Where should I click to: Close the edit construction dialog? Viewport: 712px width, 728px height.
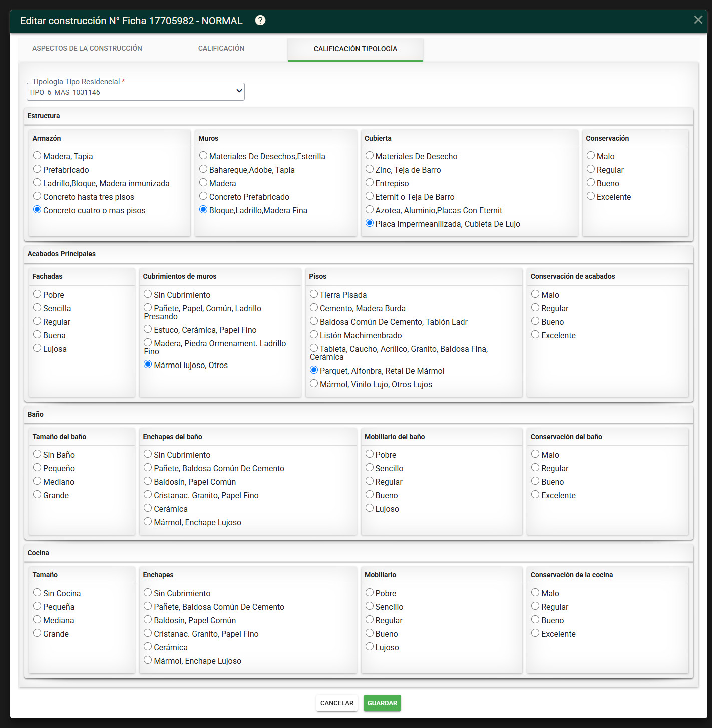[698, 20]
